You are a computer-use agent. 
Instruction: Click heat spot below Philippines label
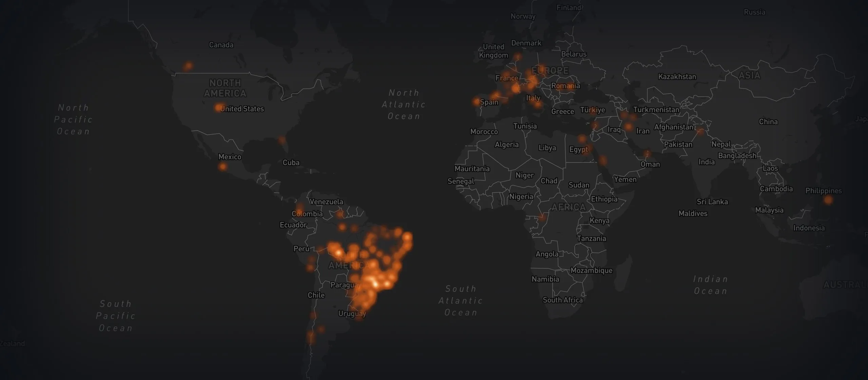coord(828,200)
